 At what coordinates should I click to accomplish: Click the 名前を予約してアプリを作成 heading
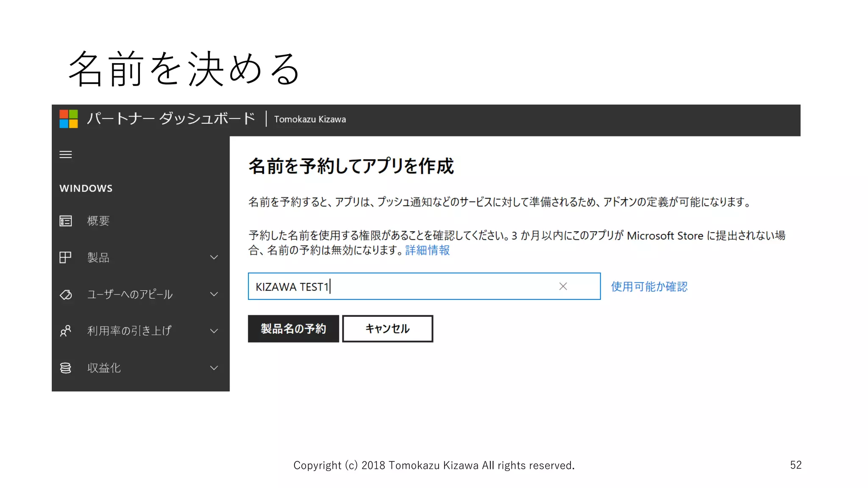(351, 166)
